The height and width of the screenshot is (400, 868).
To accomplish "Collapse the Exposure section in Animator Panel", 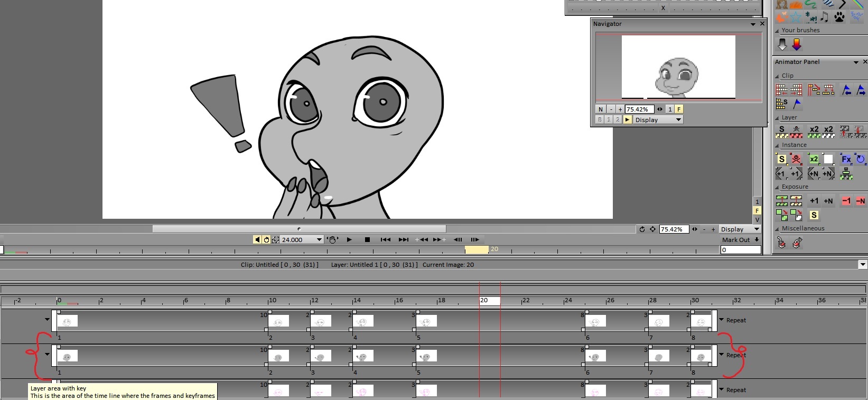I will click(777, 187).
